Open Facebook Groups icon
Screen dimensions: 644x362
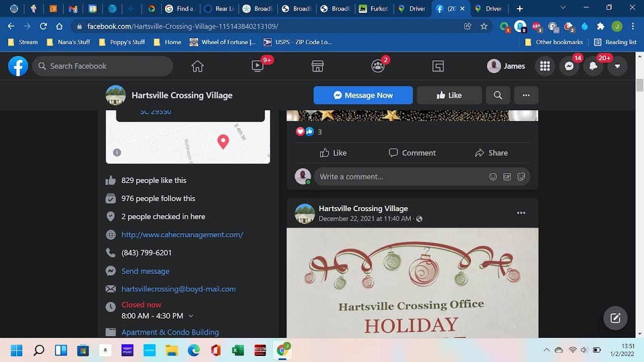pyautogui.click(x=378, y=66)
